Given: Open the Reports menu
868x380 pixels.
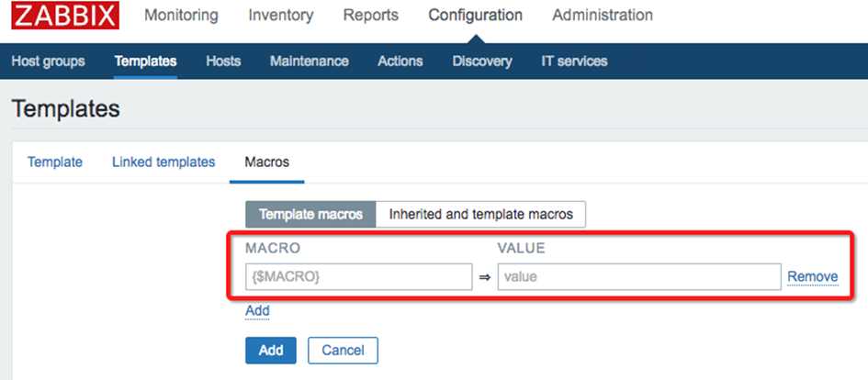Looking at the screenshot, I should click(x=371, y=15).
